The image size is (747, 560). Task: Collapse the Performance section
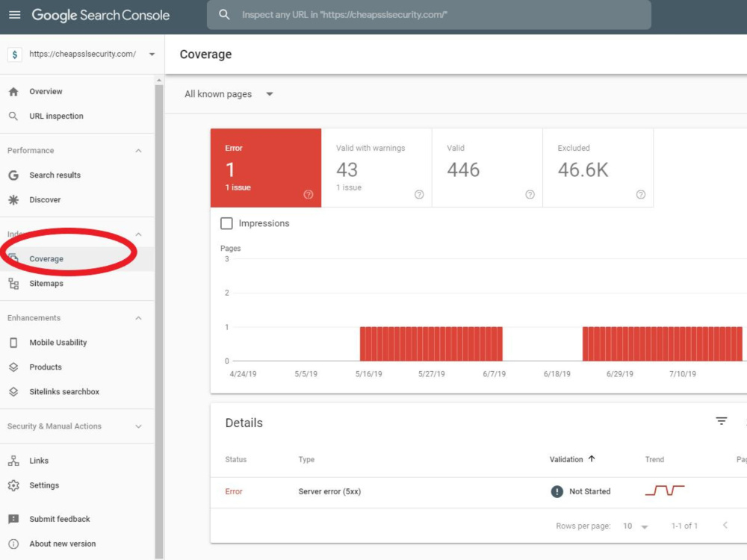(x=138, y=151)
